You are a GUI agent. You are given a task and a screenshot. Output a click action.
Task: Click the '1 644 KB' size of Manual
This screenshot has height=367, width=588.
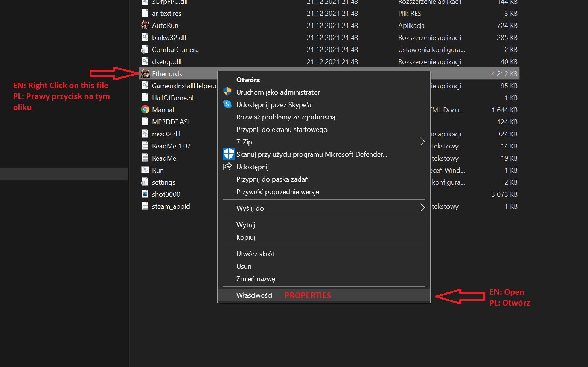tap(504, 110)
